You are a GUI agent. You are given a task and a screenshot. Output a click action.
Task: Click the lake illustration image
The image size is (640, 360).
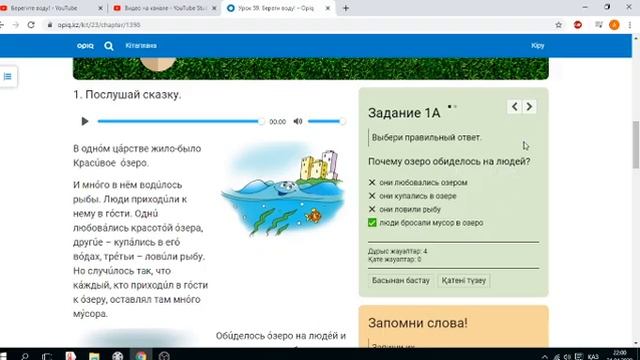click(x=282, y=190)
